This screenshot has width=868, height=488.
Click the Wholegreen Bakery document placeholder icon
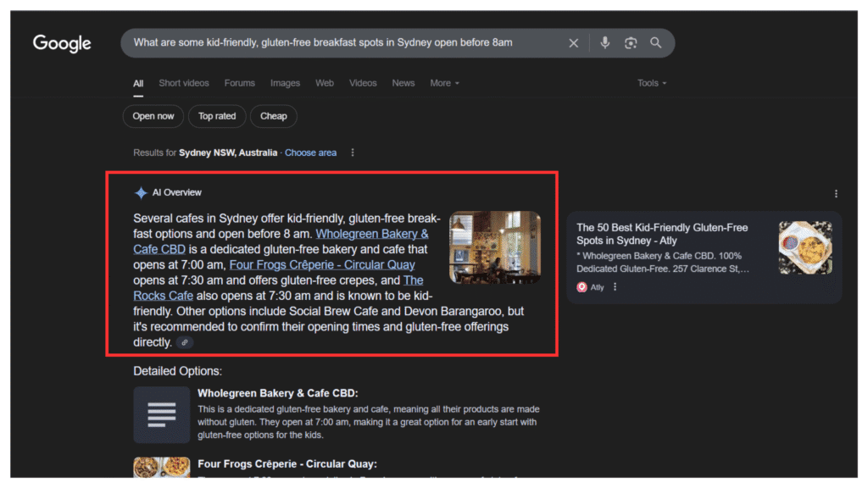(x=162, y=415)
